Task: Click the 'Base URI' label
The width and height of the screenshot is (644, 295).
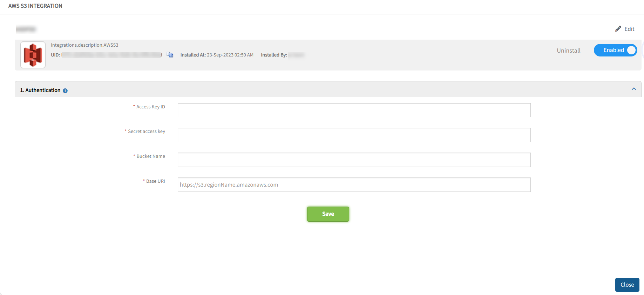Action: point(156,181)
